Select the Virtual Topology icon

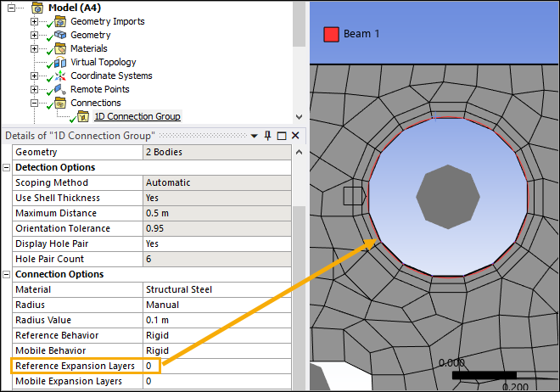pos(61,62)
